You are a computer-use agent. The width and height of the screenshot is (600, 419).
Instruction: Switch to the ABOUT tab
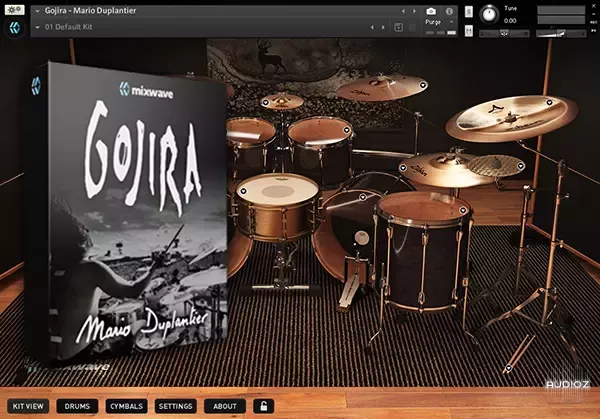[x=225, y=406]
